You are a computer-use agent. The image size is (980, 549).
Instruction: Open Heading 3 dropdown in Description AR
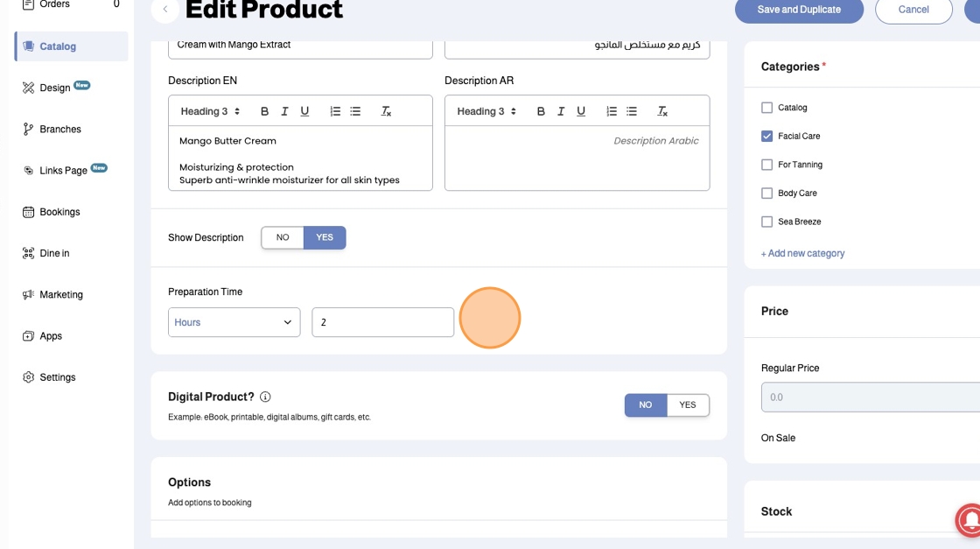(486, 111)
